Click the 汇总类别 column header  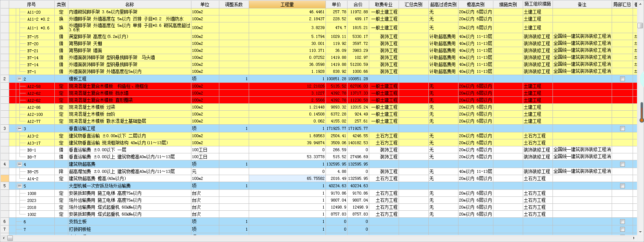click(x=414, y=4)
